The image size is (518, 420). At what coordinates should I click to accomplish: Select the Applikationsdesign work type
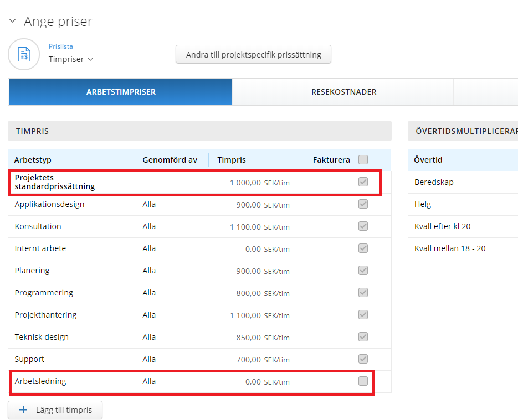click(x=49, y=204)
